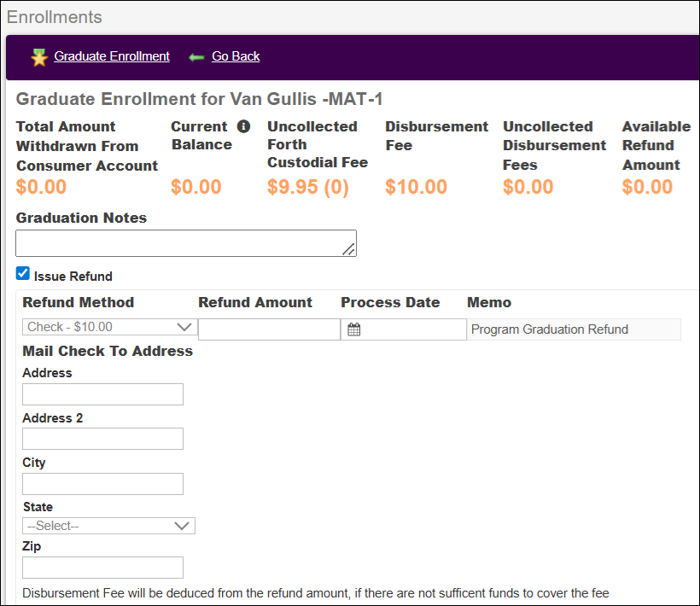Click the Total Amount Withdrawn $0.00 value
This screenshot has height=606, width=700.
[41, 187]
